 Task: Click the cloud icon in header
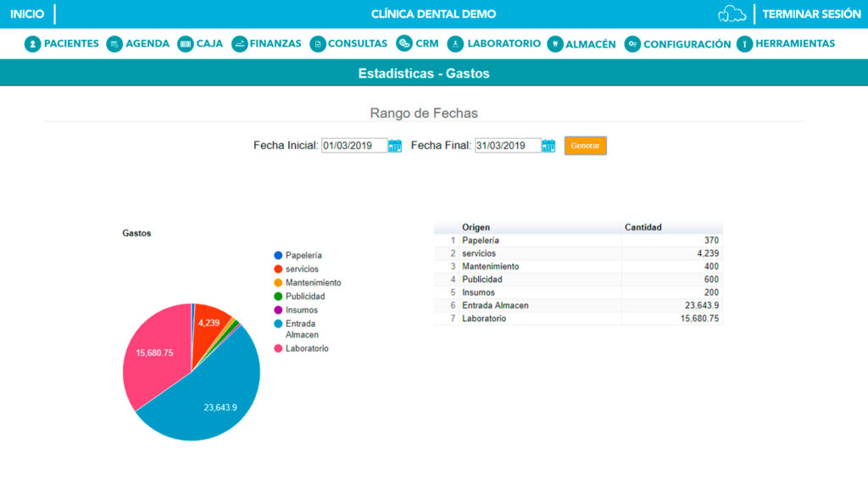[732, 14]
